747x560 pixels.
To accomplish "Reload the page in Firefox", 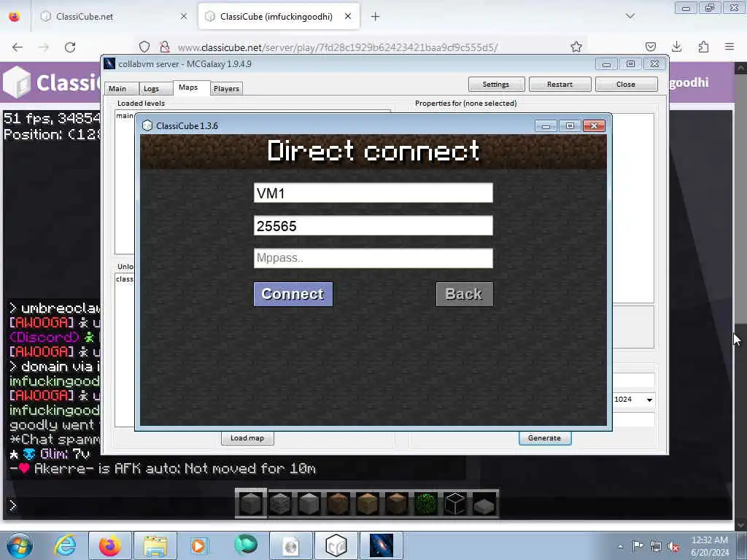I will pyautogui.click(x=70, y=47).
